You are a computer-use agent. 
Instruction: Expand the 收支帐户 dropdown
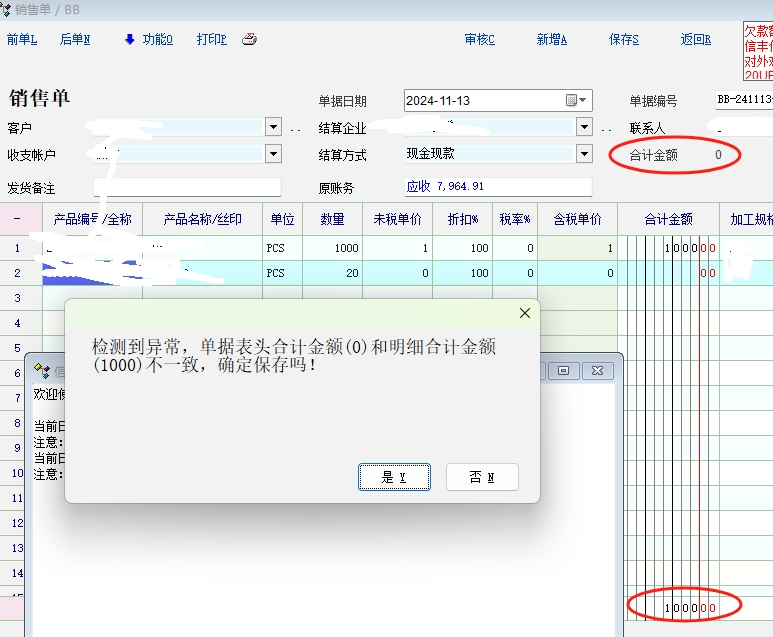(x=273, y=154)
